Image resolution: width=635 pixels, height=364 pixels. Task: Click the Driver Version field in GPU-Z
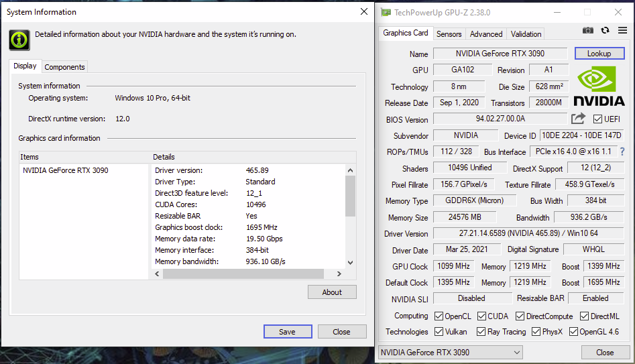tap(528, 233)
